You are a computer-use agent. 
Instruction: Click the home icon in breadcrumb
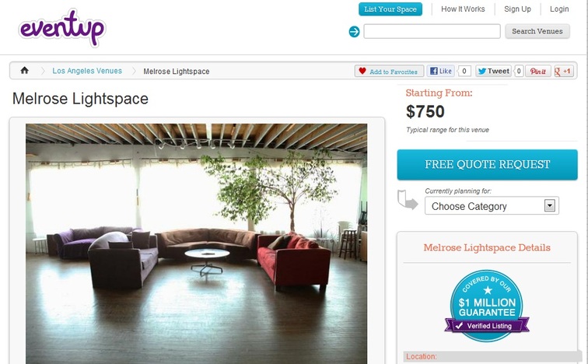tap(24, 70)
